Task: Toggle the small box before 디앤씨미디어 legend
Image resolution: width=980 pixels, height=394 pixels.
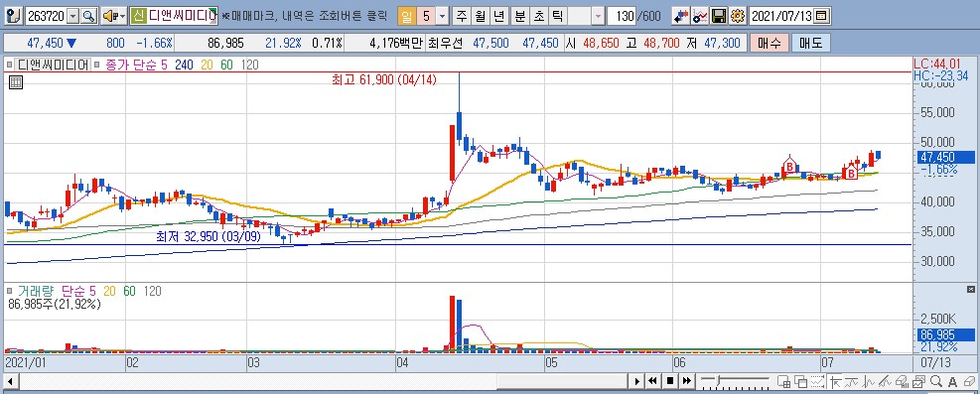Action: 10,64
